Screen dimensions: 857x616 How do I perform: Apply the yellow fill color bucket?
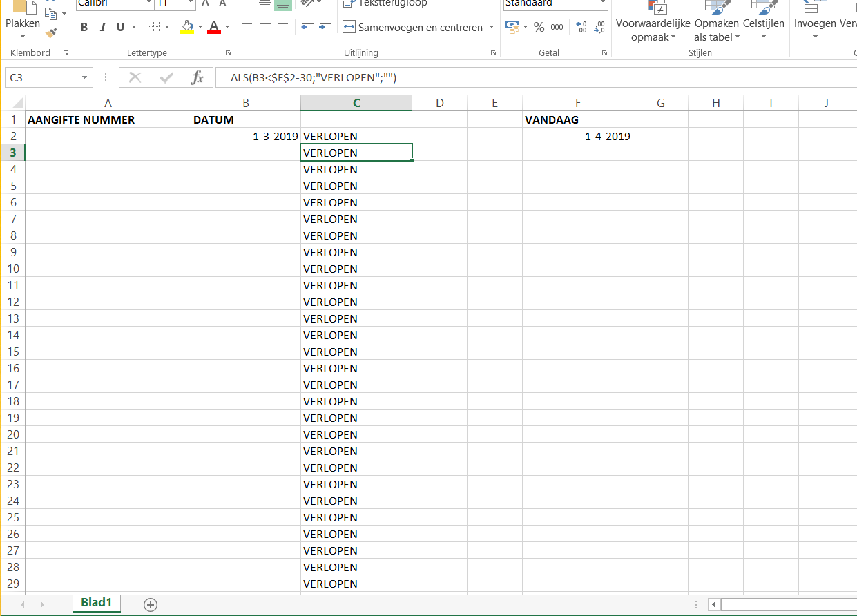(186, 28)
